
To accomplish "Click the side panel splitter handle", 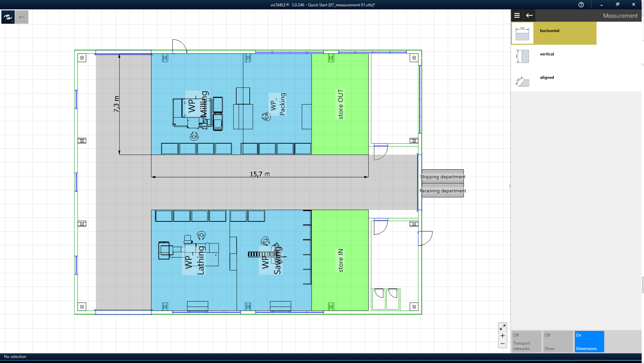I will (510, 186).
